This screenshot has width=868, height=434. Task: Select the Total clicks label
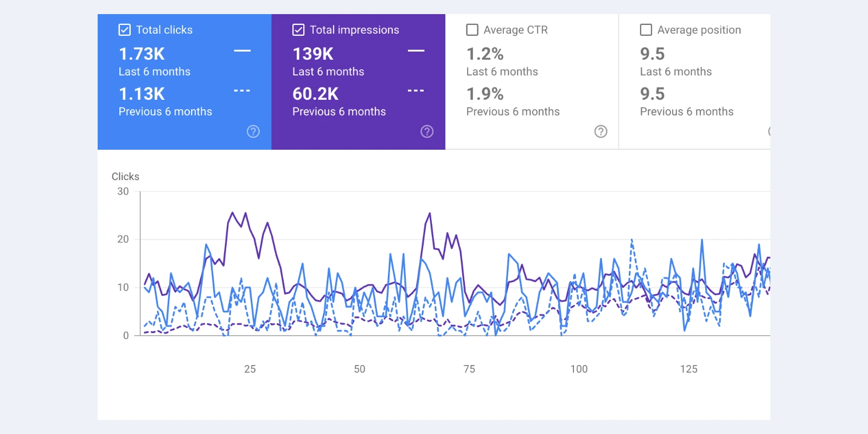pyautogui.click(x=164, y=30)
